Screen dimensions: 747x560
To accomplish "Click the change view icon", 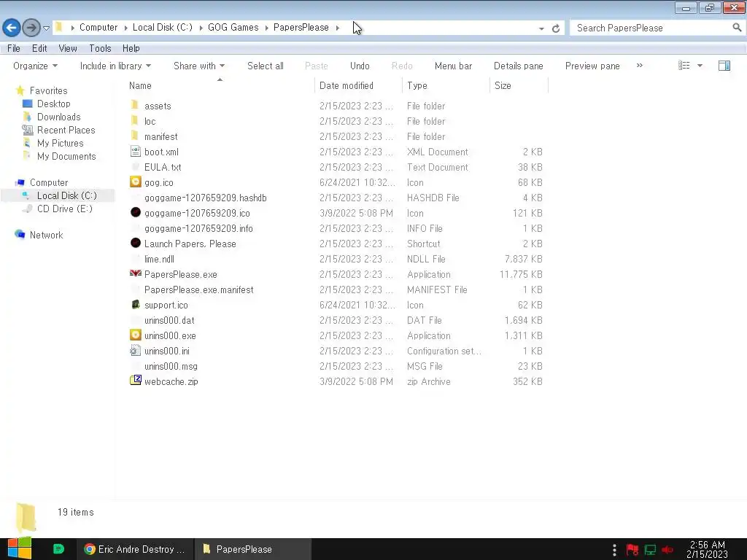I will click(684, 66).
